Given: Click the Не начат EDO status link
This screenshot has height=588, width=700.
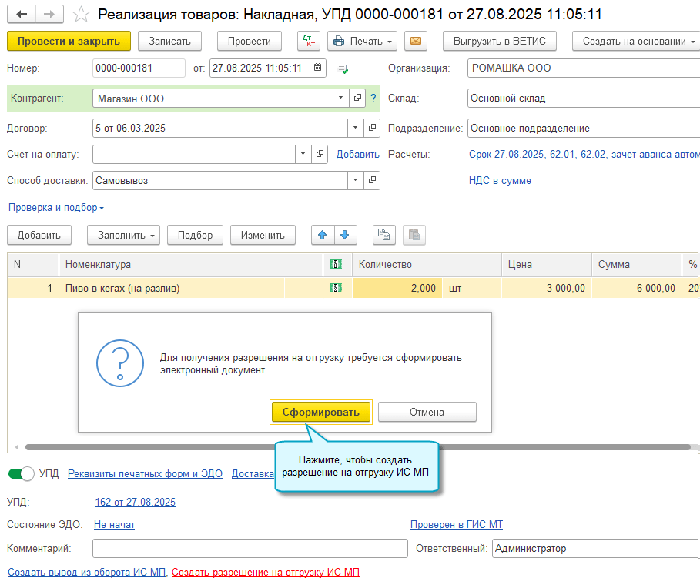Looking at the screenshot, I should (114, 525).
